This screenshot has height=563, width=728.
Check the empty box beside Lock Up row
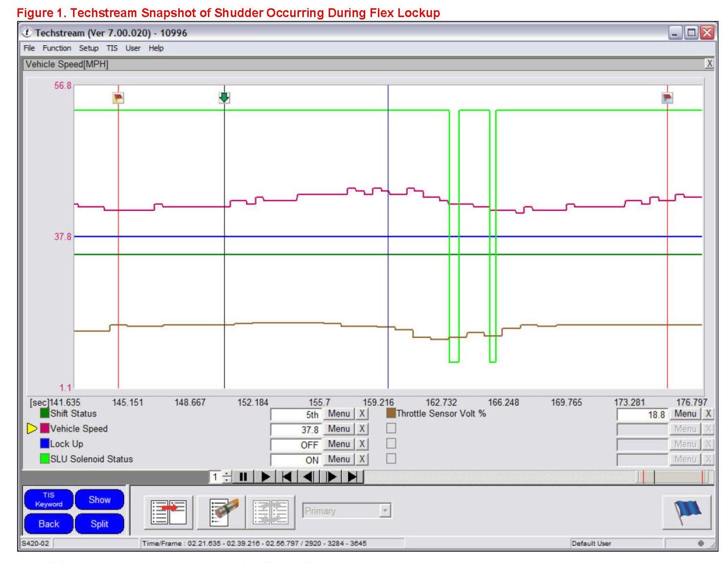pyautogui.click(x=391, y=444)
